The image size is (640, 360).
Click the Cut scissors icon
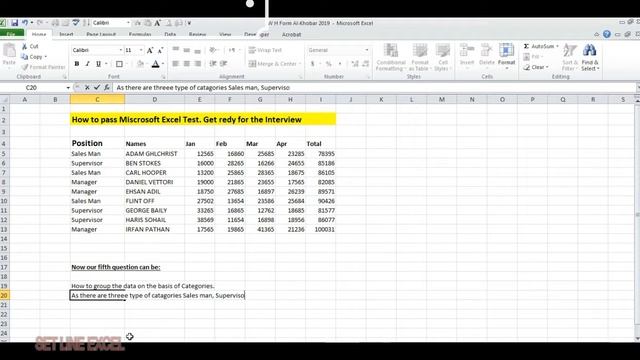click(x=24, y=47)
